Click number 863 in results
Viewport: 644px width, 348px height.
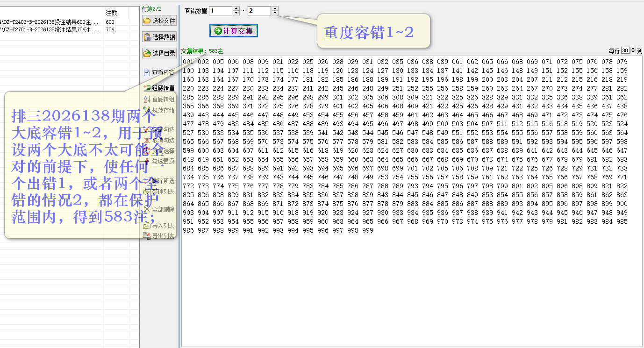622,195
